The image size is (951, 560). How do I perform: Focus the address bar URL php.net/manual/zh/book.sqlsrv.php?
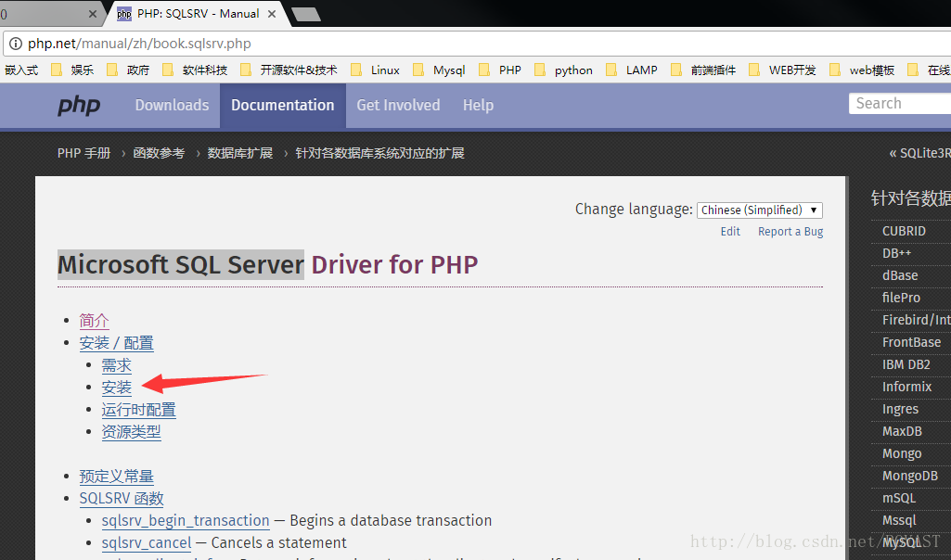click(139, 44)
